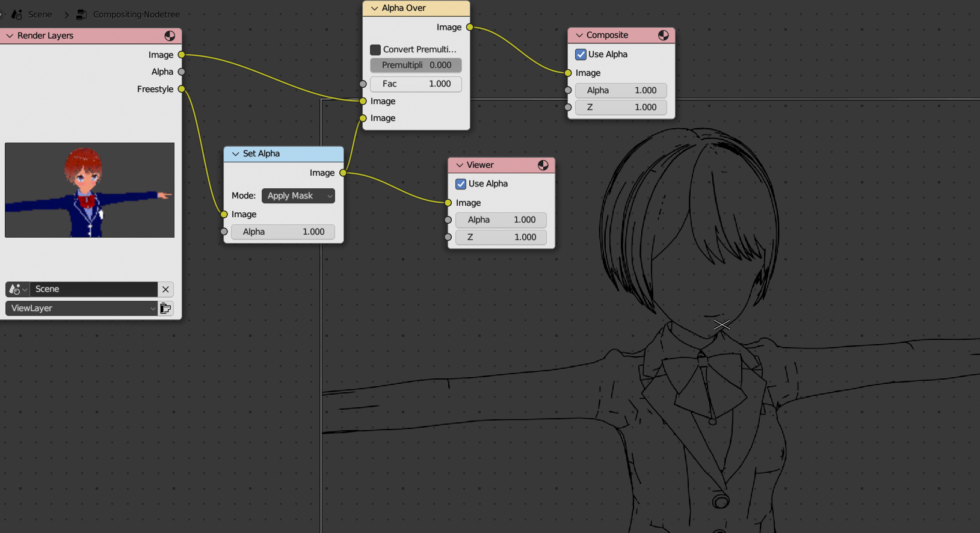Click Viewer Image input socket
980x533 pixels.
pos(448,203)
